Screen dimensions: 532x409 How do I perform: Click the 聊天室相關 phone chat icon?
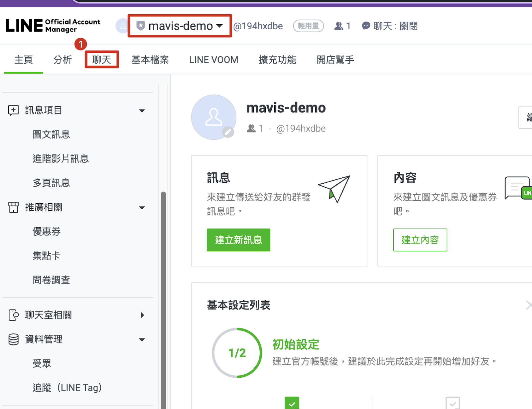[13, 315]
